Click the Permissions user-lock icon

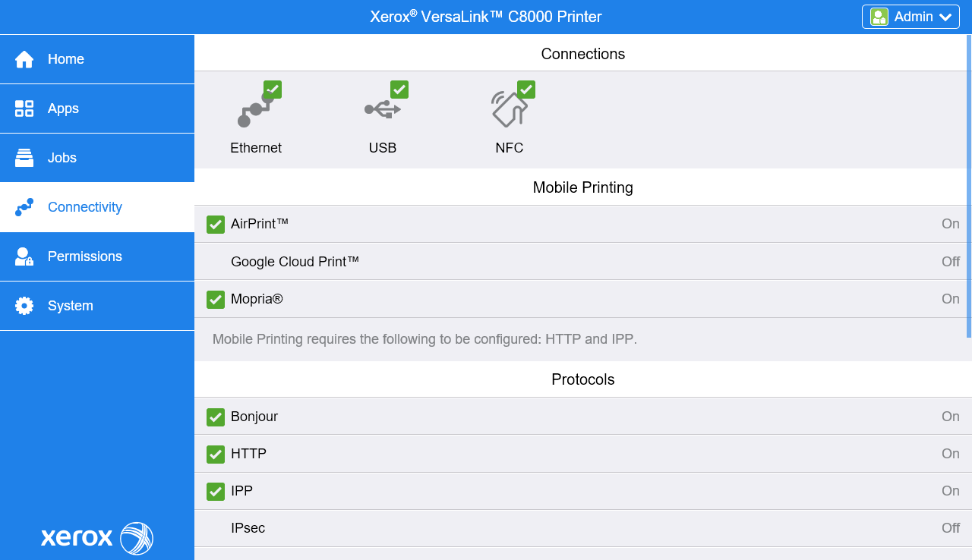[x=24, y=256]
